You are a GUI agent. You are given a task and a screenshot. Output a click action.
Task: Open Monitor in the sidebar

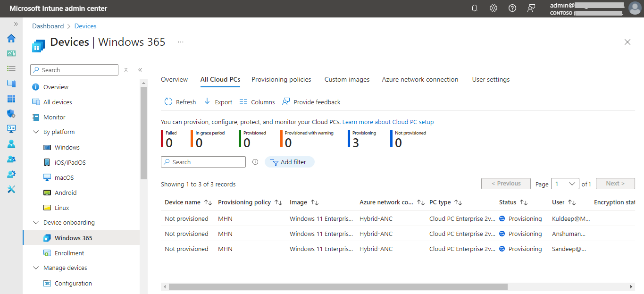[54, 117]
